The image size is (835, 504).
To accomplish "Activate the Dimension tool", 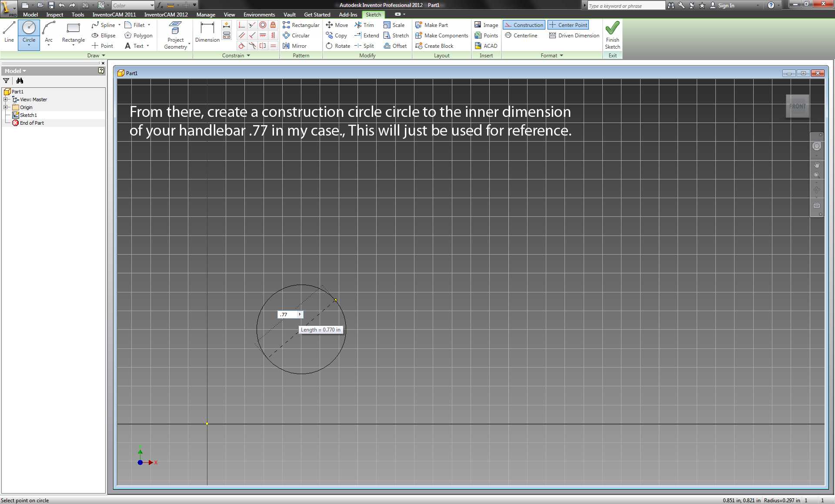I will pos(207,33).
